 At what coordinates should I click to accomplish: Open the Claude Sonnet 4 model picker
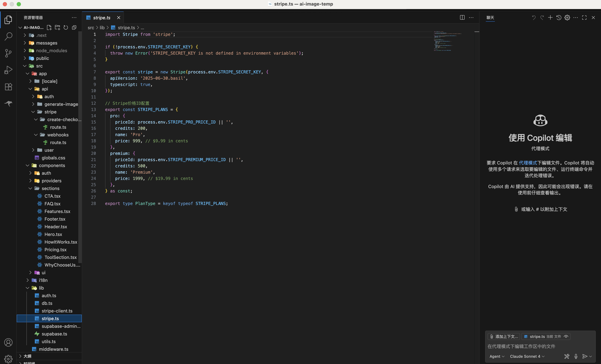click(527, 357)
